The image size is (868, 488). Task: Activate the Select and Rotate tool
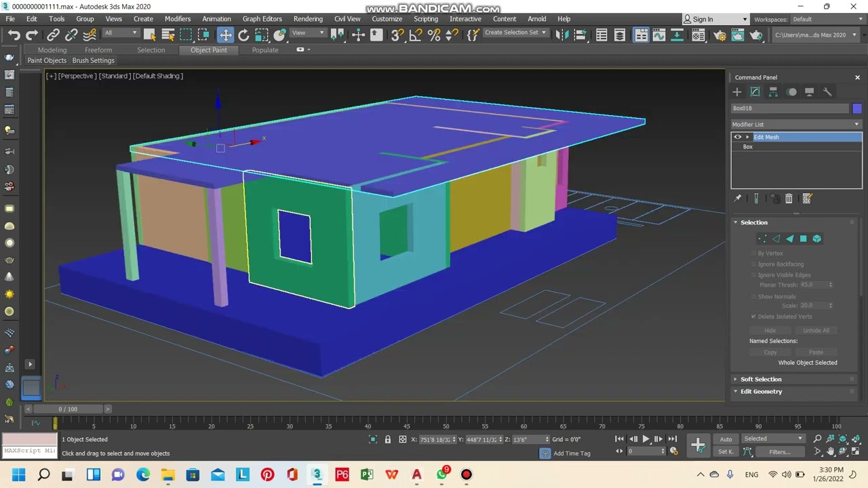[243, 35]
